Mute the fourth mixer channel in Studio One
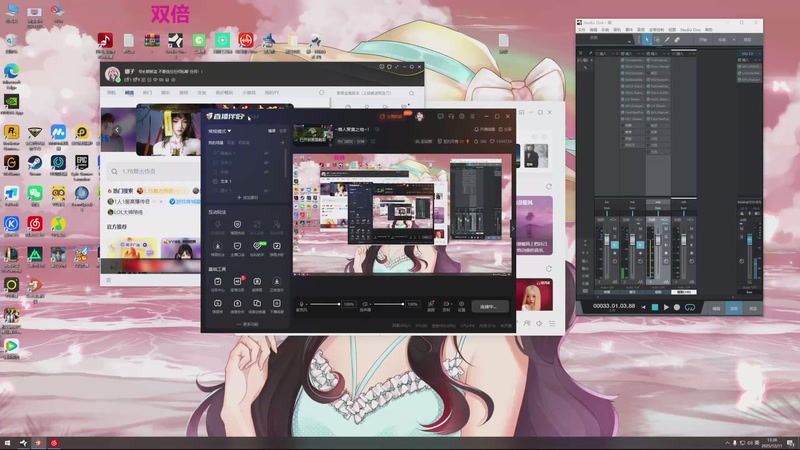Image resolution: width=800 pixels, height=450 pixels. pyautogui.click(x=691, y=229)
